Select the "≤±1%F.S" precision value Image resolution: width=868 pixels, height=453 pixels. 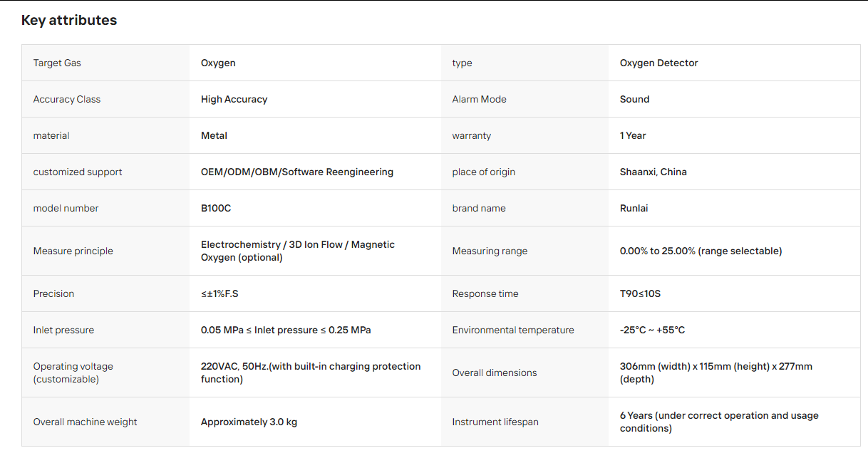click(x=219, y=293)
